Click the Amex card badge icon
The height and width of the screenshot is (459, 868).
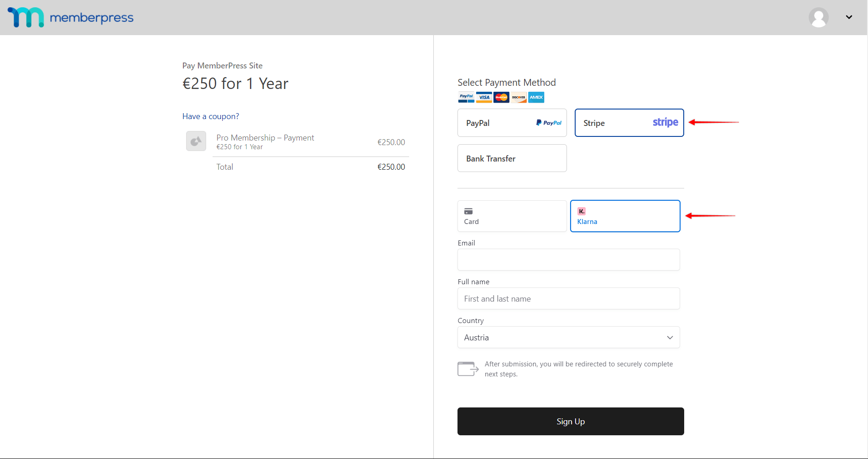(x=536, y=97)
